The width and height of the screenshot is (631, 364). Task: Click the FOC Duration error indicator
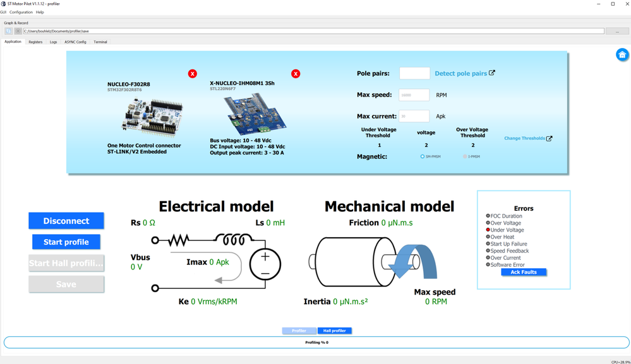coord(488,216)
